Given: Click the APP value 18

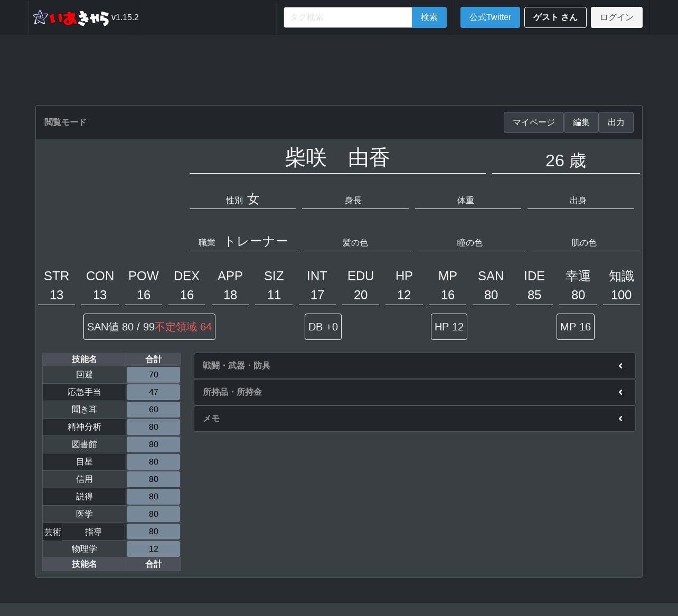Looking at the screenshot, I should click(x=230, y=295).
